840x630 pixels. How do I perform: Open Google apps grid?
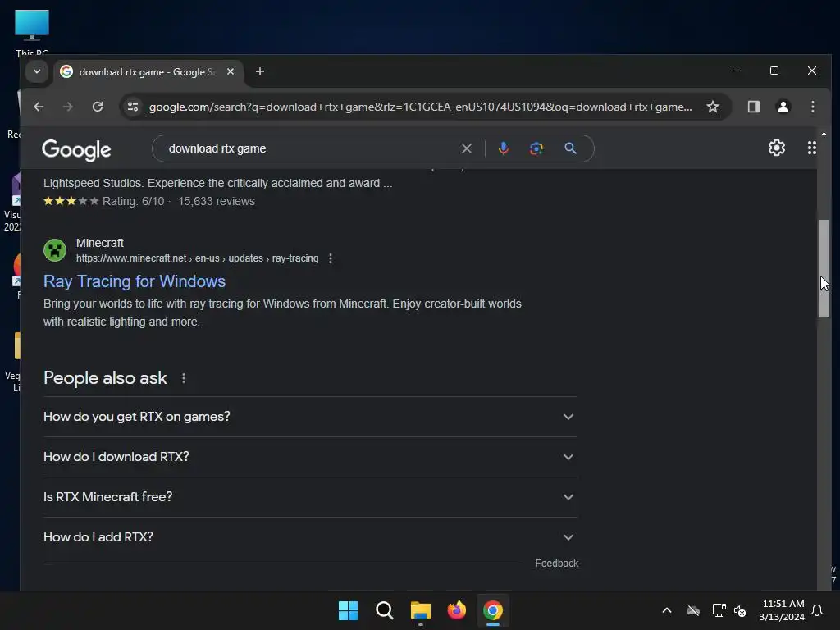coord(811,148)
